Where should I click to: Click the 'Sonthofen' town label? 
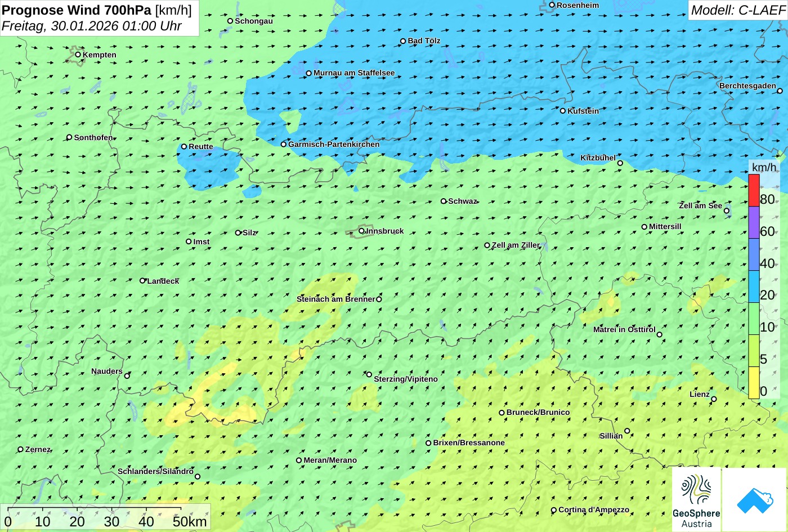pos(93,137)
